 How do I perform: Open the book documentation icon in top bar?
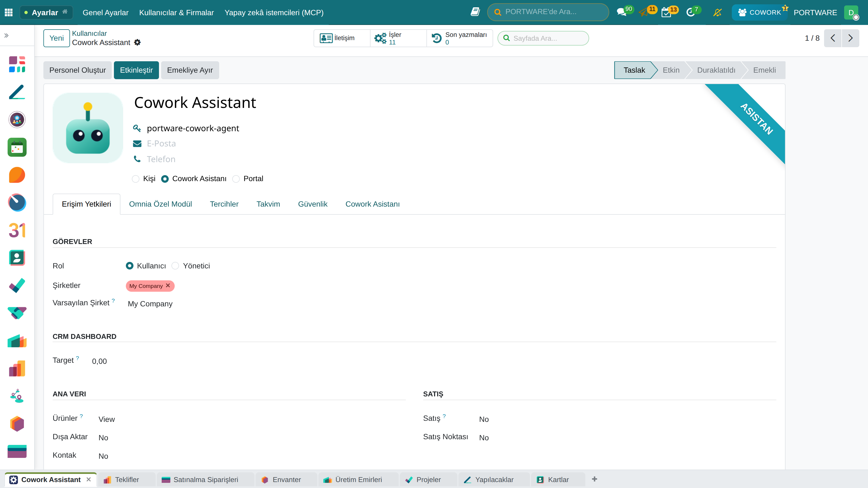click(x=475, y=12)
